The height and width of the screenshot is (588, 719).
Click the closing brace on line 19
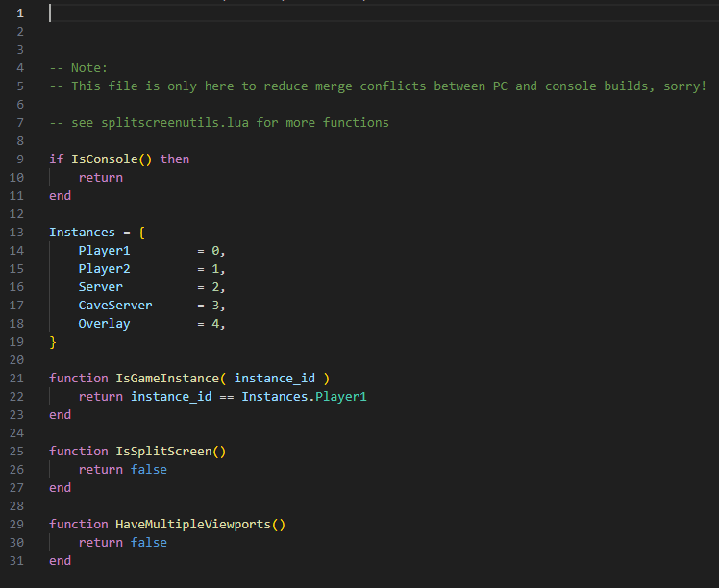click(53, 342)
